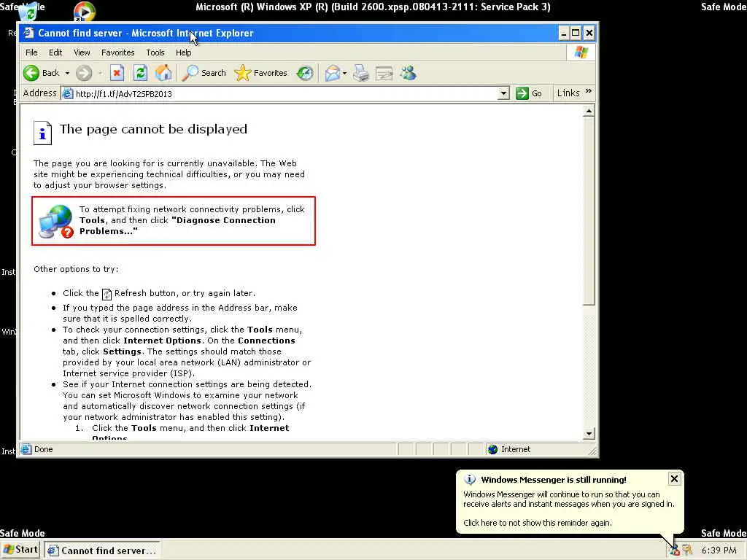The width and height of the screenshot is (747, 560).
Task: Expand the address bar dropdown arrow
Action: pos(503,93)
